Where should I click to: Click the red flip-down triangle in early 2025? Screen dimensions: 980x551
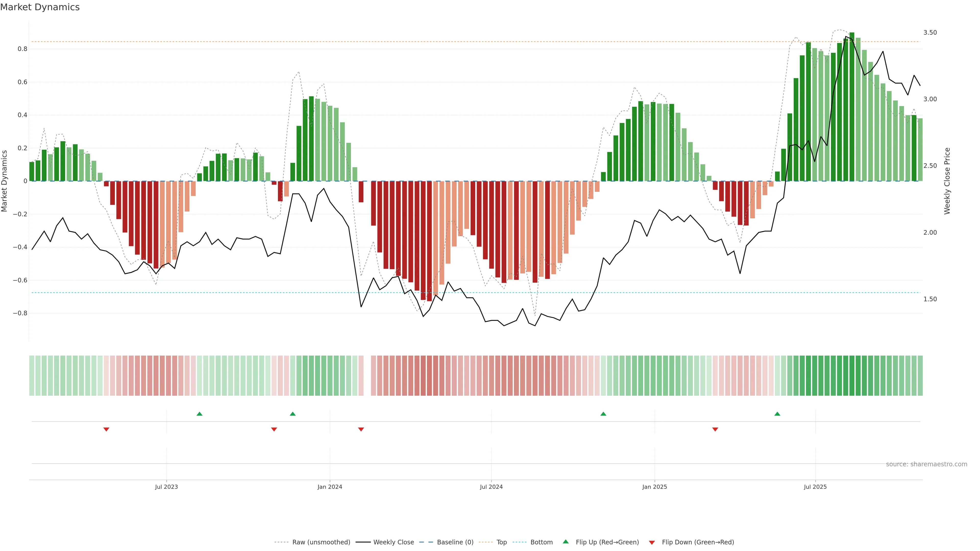(715, 429)
